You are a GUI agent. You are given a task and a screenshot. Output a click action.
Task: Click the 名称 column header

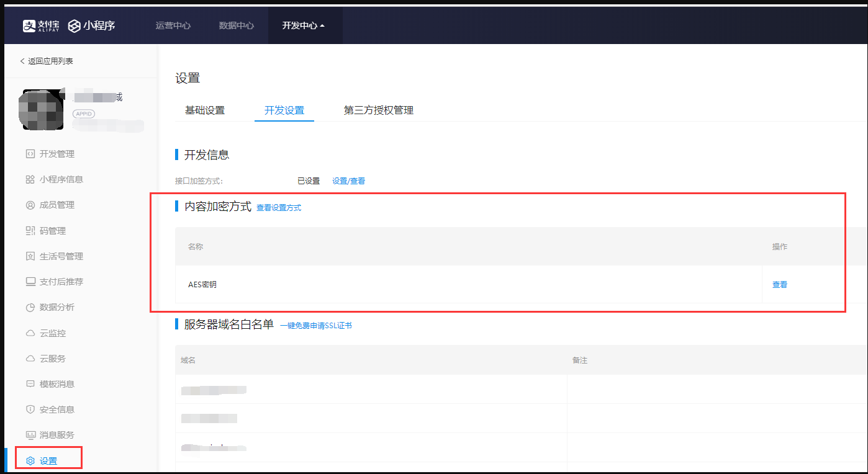point(196,246)
